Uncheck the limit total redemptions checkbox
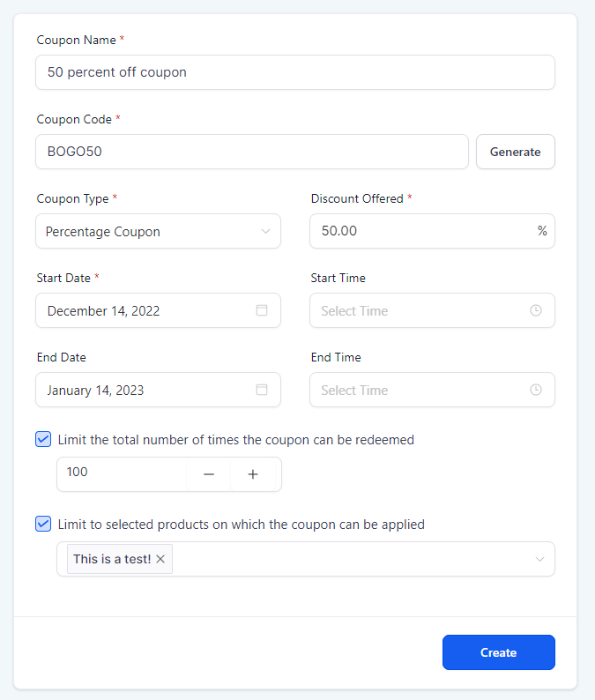 pyautogui.click(x=43, y=439)
